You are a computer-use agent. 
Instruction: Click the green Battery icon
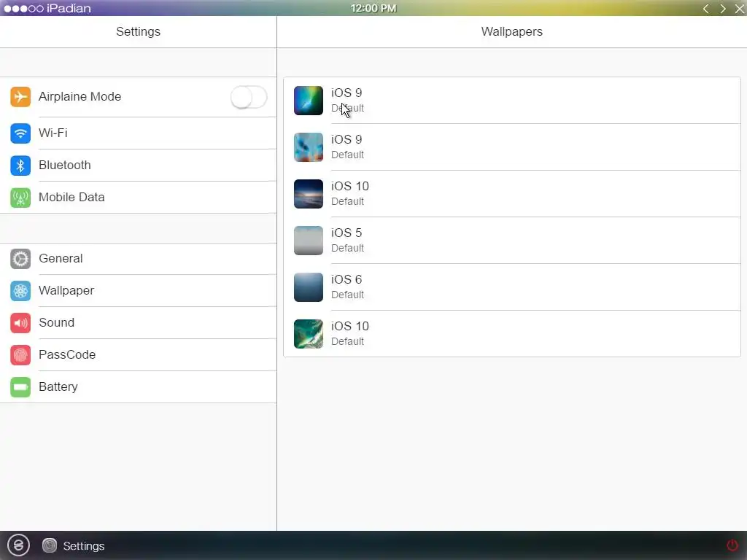tap(20, 387)
